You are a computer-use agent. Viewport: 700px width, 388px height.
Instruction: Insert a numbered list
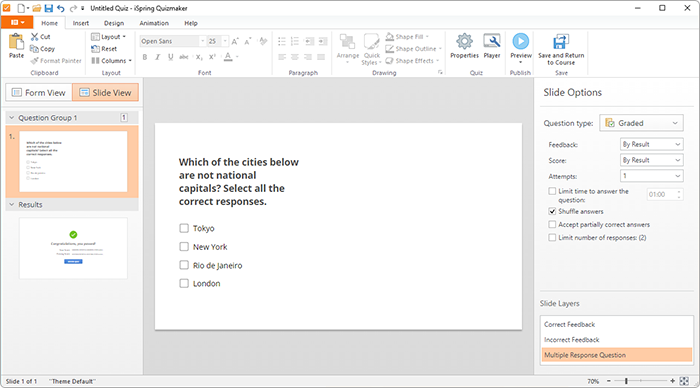[x=295, y=42]
